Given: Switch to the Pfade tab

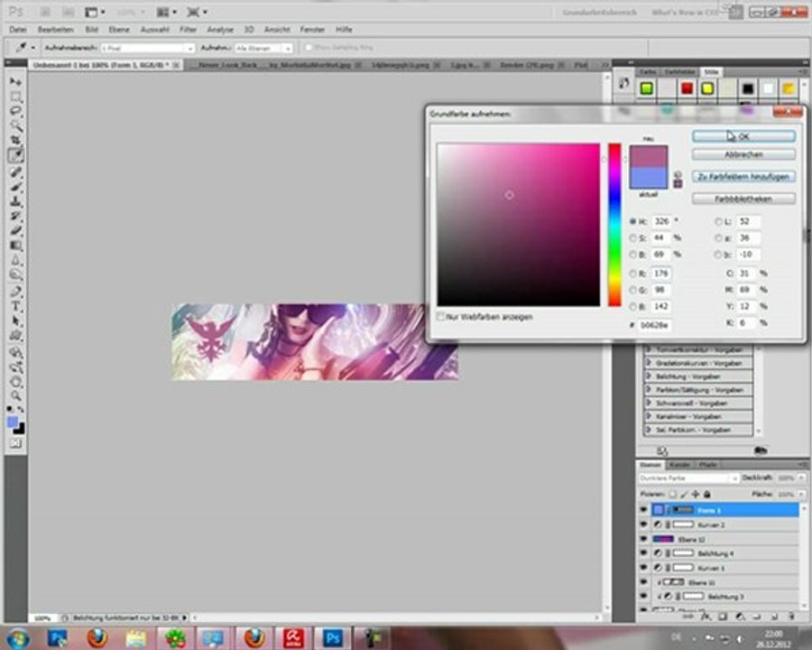Looking at the screenshot, I should [707, 464].
